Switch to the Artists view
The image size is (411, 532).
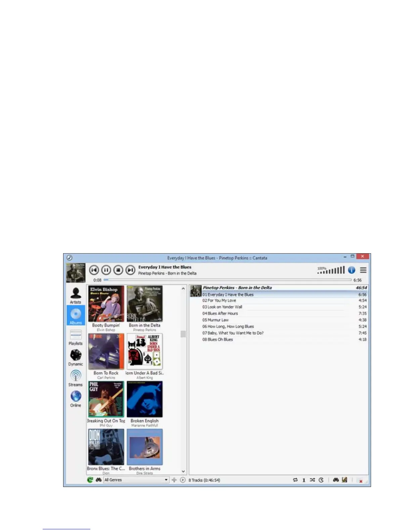point(76,296)
